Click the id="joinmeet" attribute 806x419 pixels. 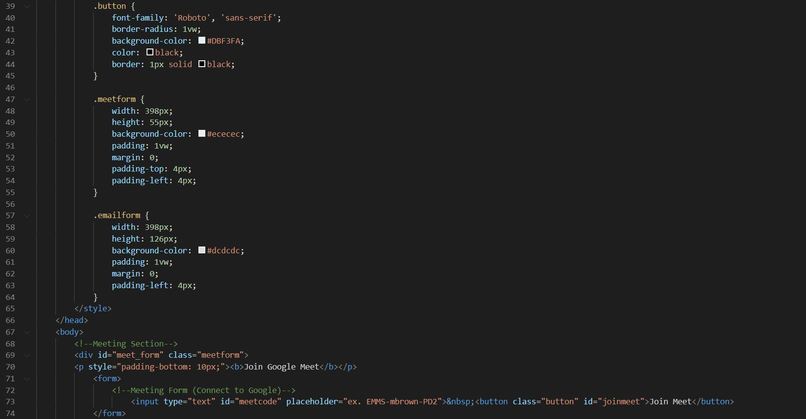pyautogui.click(x=614, y=402)
